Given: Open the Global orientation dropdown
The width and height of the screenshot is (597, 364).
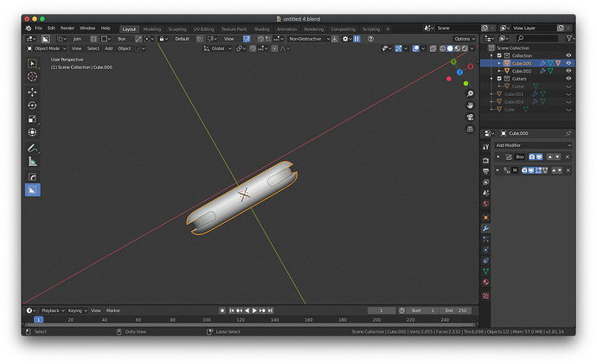Looking at the screenshot, I should pos(218,48).
